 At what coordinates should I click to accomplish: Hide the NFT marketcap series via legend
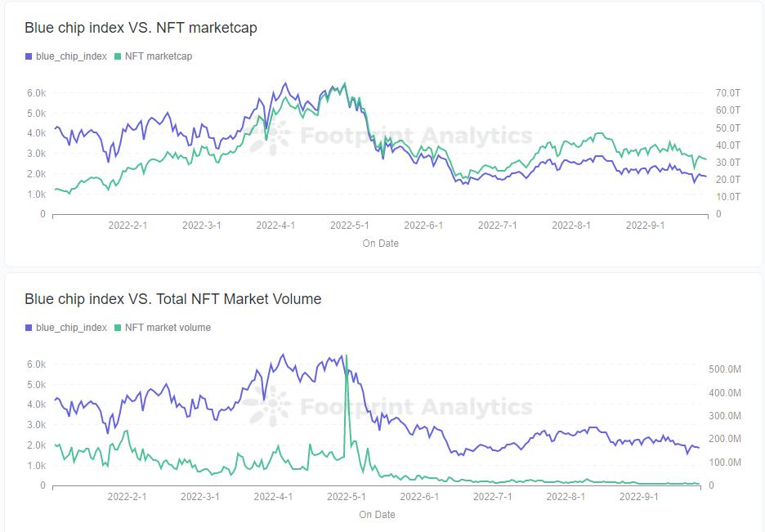159,56
